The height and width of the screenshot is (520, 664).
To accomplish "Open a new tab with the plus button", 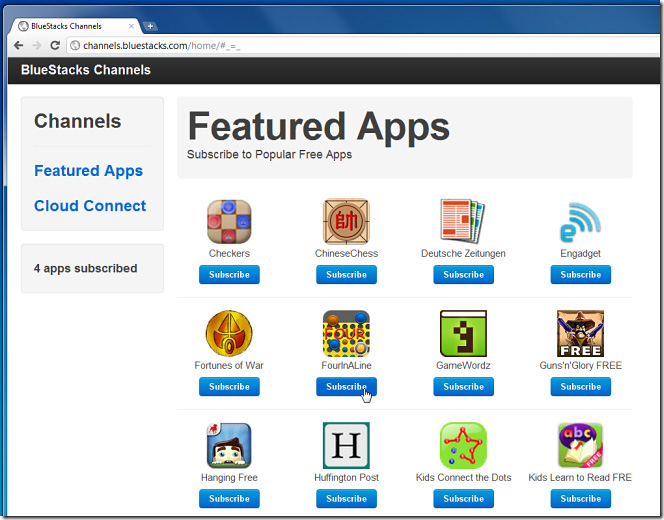I will coord(150,26).
